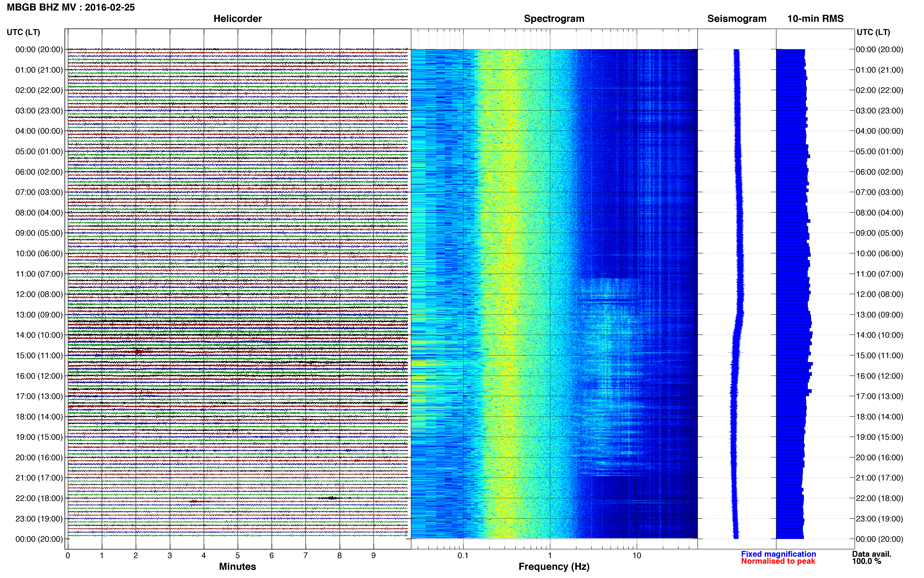Click the '0' tick on the Minutes axis

[x=68, y=556]
